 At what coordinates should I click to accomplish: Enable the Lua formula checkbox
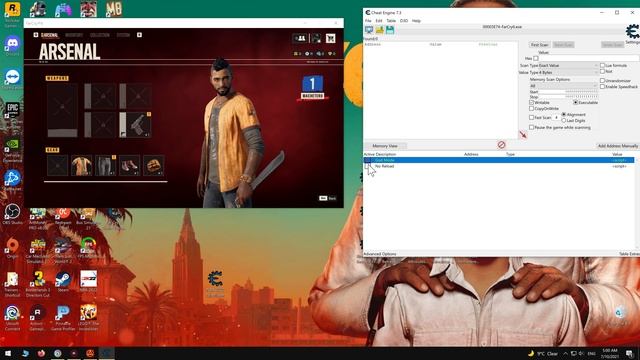click(602, 65)
